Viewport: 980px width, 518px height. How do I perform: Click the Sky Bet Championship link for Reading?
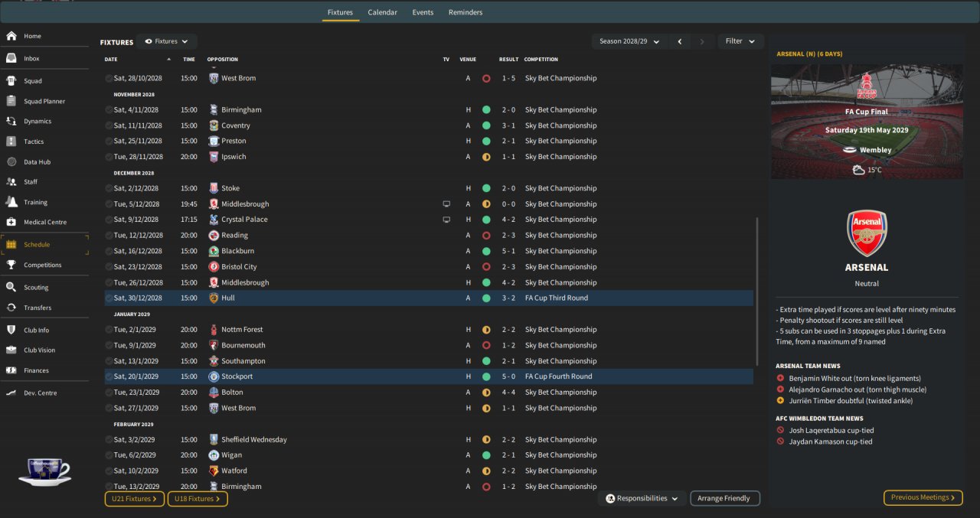(560, 236)
